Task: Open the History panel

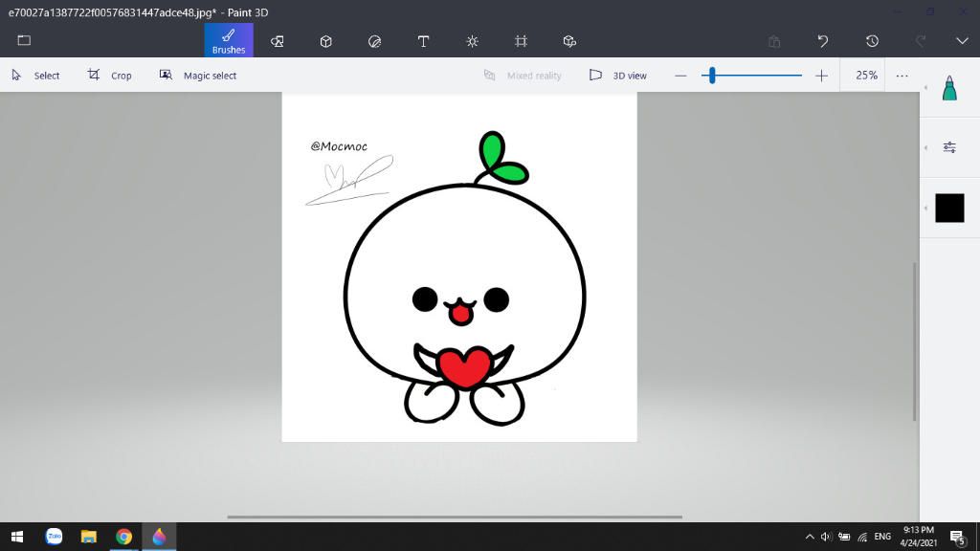Action: point(872,41)
